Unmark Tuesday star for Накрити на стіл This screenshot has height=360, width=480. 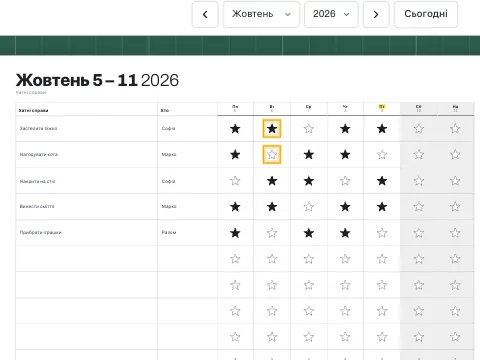(272, 181)
